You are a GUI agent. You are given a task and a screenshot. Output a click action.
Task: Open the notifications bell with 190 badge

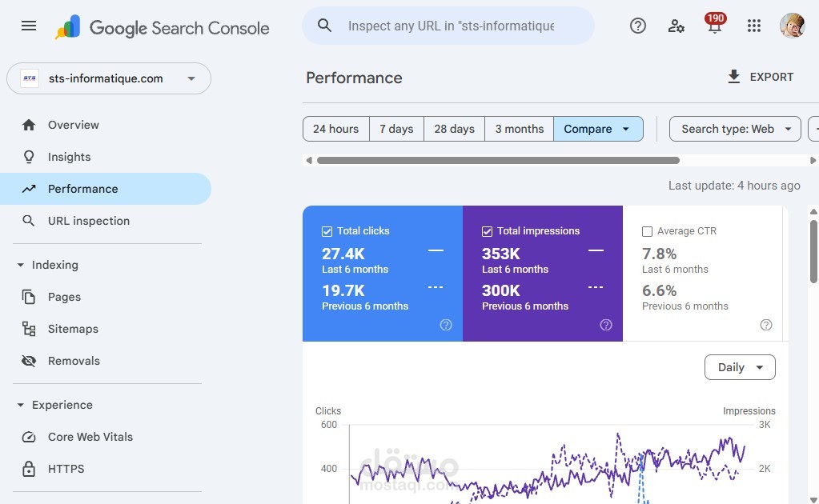(x=715, y=26)
